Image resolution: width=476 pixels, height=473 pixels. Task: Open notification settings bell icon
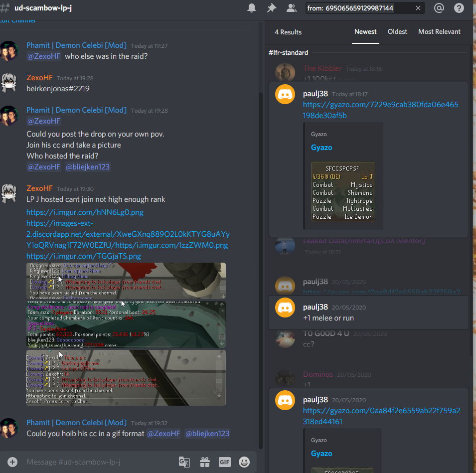pos(251,8)
